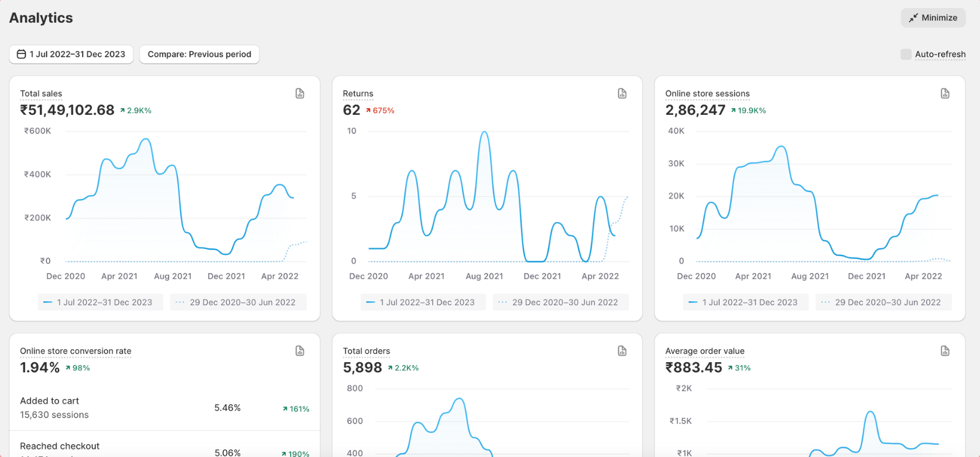The image size is (980, 457).
Task: Open report icon on Average order value card
Action: [x=945, y=351]
